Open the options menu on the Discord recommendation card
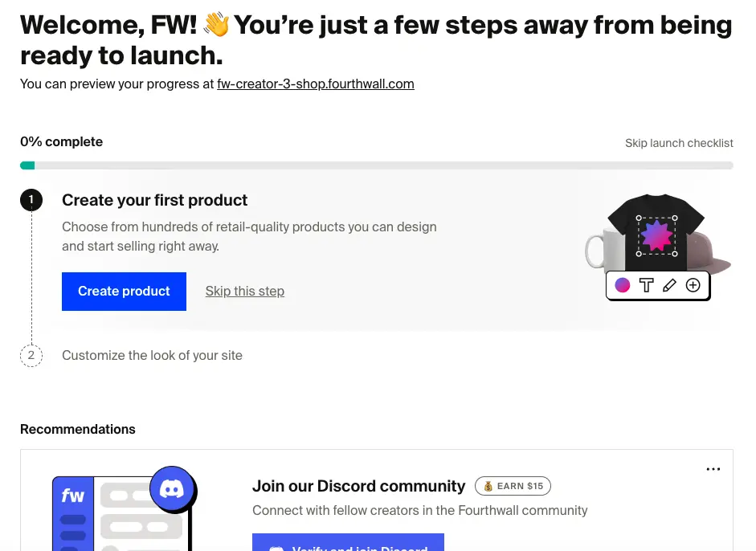 click(713, 468)
